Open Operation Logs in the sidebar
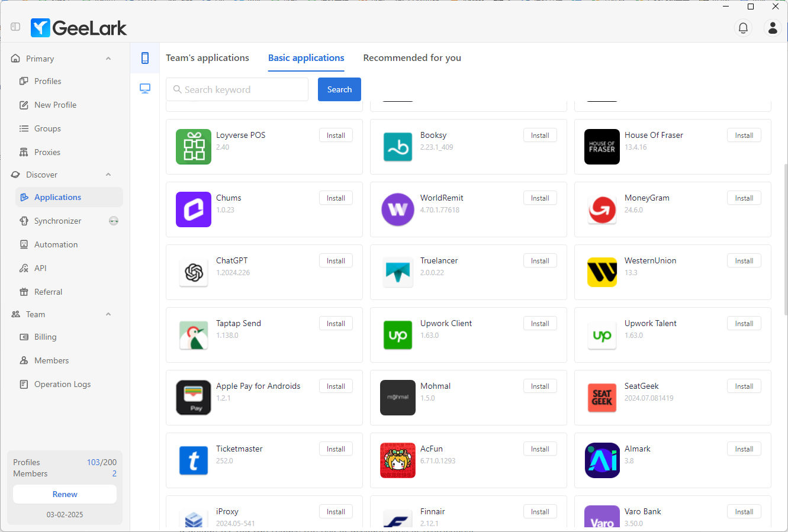 [69, 384]
